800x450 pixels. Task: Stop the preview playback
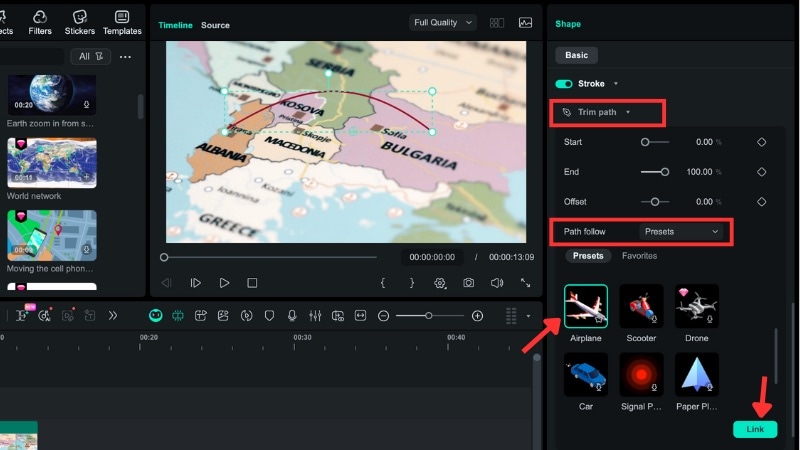(252, 283)
